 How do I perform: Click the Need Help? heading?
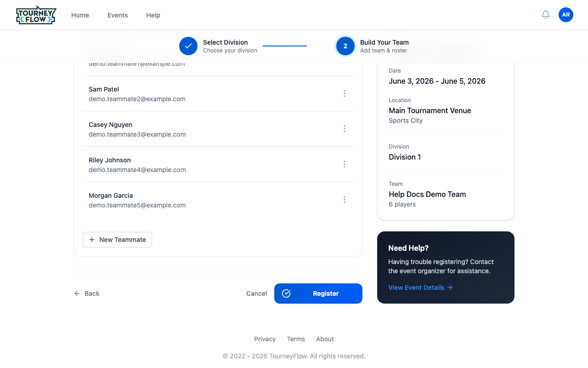(408, 248)
